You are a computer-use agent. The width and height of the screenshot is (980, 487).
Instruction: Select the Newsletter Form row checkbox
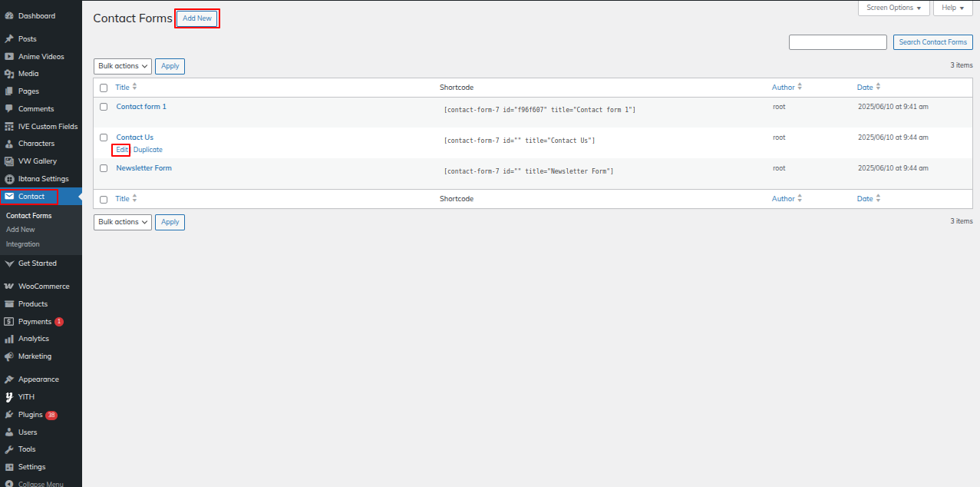104,168
